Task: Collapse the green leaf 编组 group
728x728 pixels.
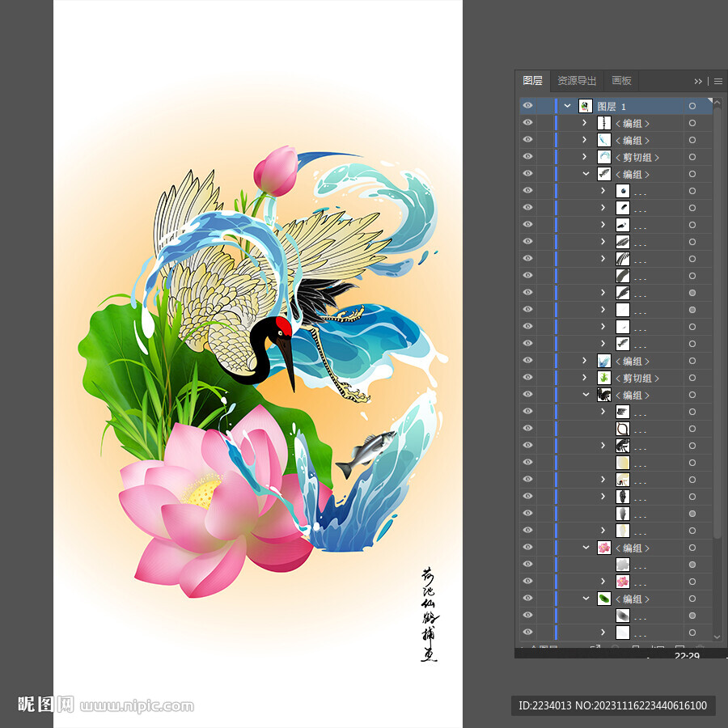Action: click(586, 599)
